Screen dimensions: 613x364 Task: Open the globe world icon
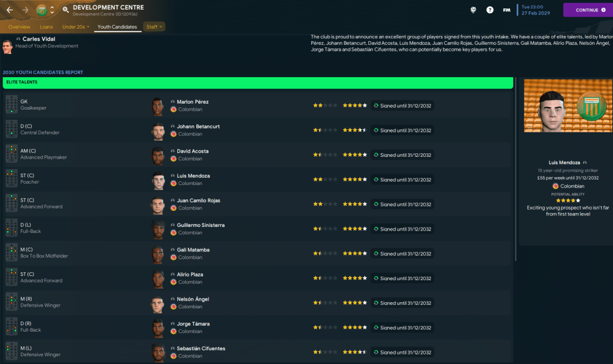(x=474, y=10)
